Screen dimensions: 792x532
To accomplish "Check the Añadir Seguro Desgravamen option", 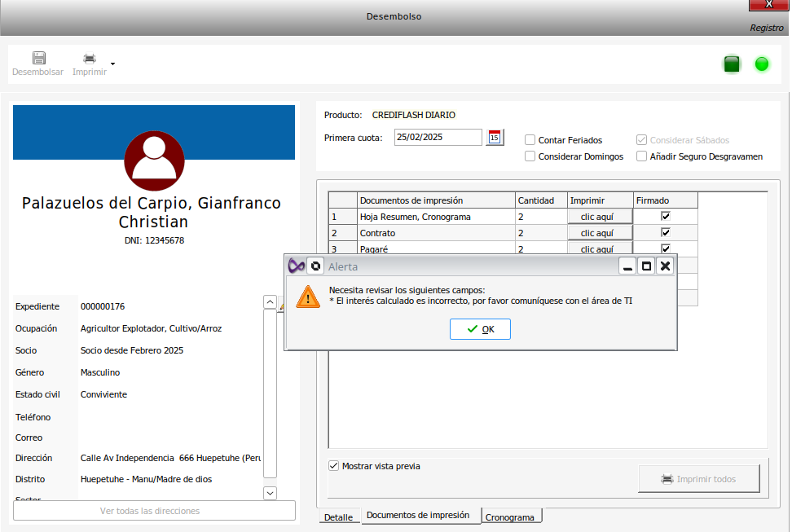I will coord(642,156).
